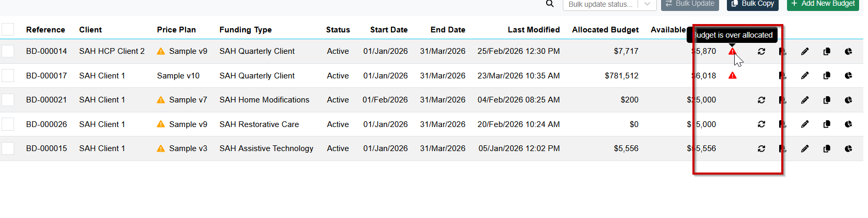Screen dimensions: 868x218
Task: Click the refresh icon for BD-000014
Action: 761,51
